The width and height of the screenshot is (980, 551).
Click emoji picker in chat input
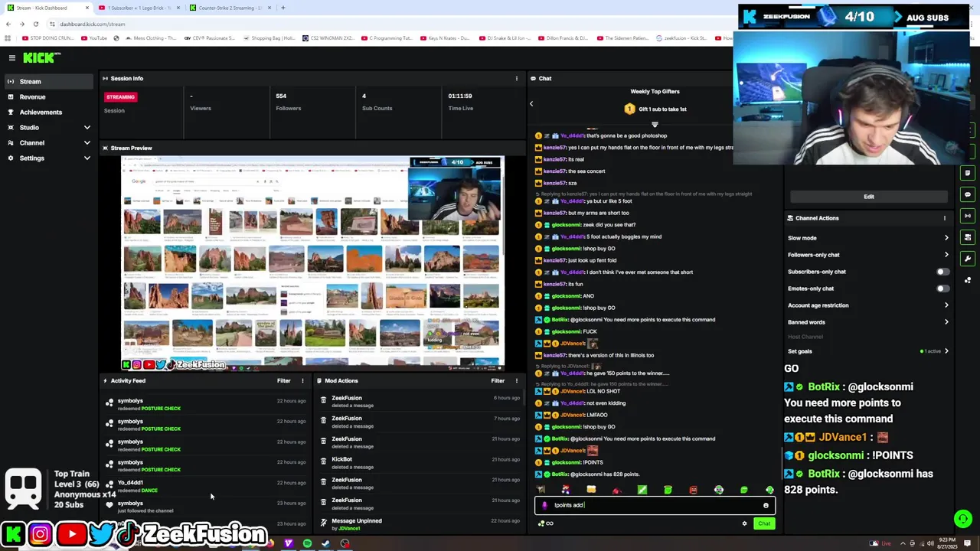click(x=766, y=505)
